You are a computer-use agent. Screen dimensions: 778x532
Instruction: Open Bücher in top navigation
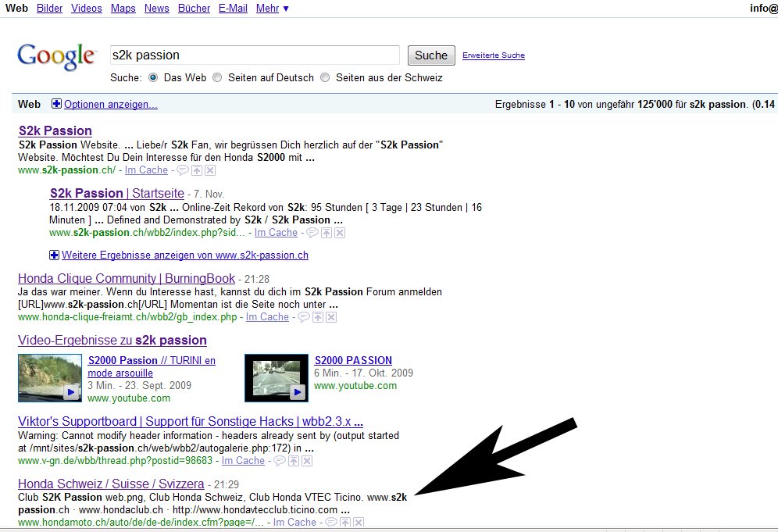pos(194,9)
